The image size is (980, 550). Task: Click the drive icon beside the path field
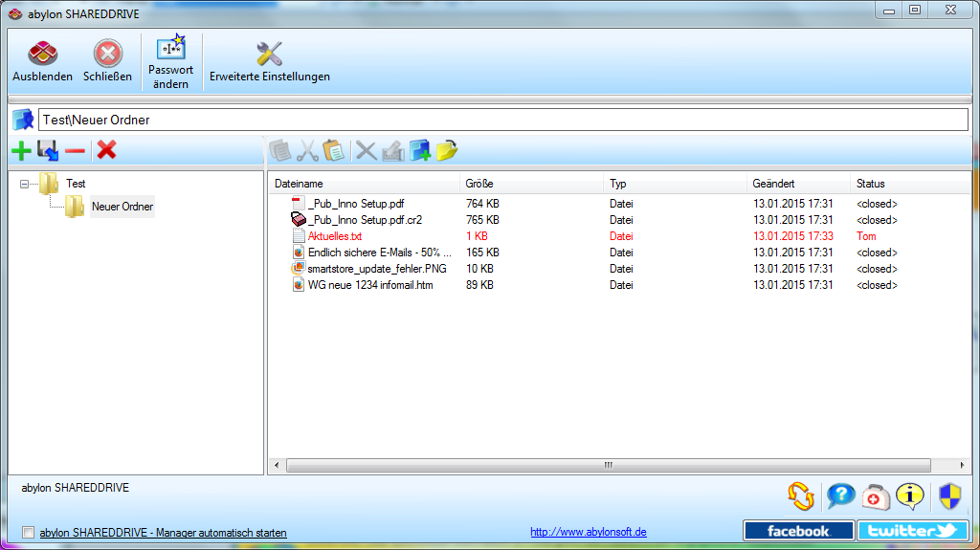[23, 120]
